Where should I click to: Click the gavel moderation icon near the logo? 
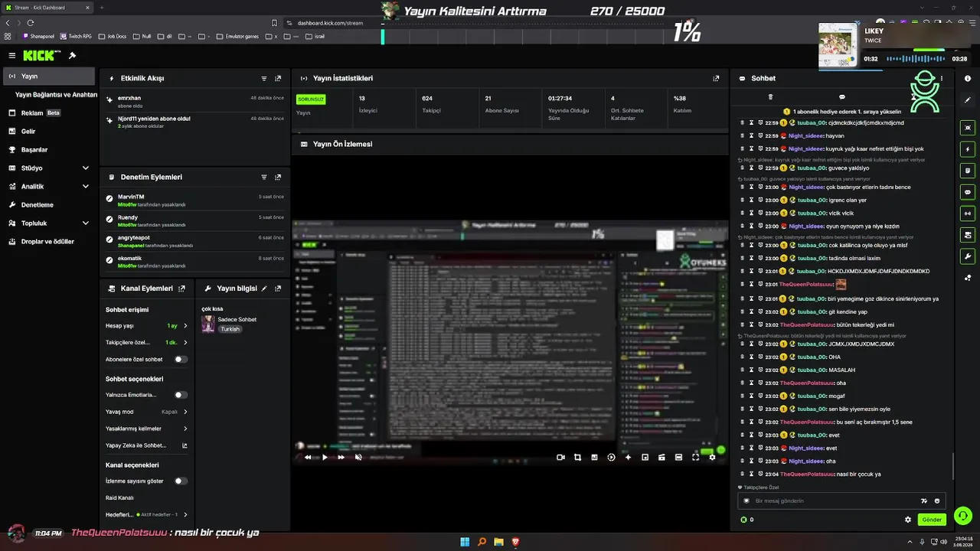[x=72, y=56]
